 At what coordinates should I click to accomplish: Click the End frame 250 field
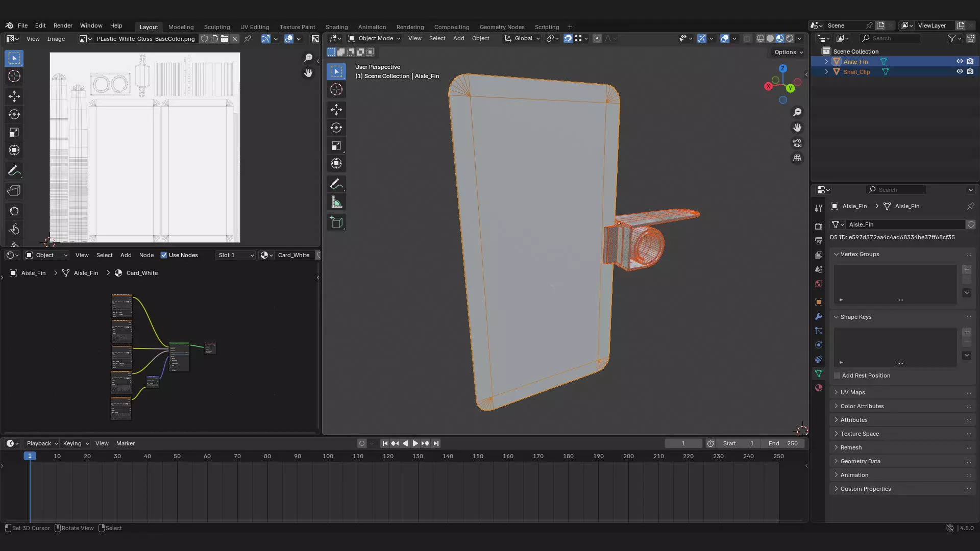click(782, 443)
